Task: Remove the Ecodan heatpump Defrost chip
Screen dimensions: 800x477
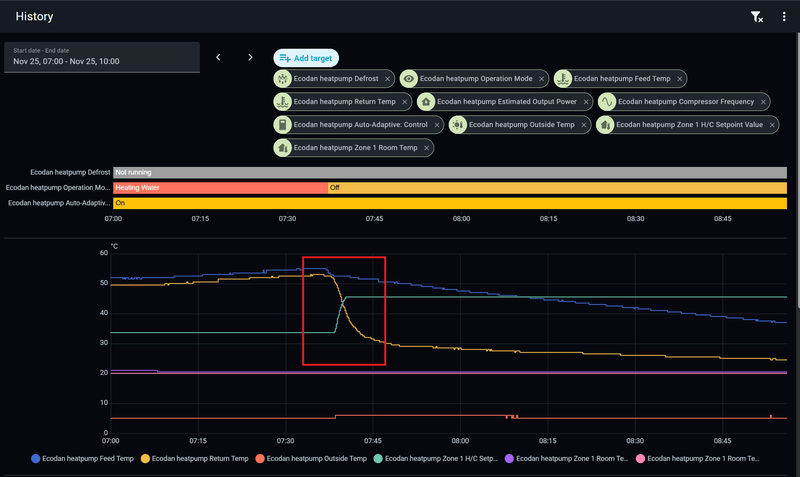Action: (387, 79)
